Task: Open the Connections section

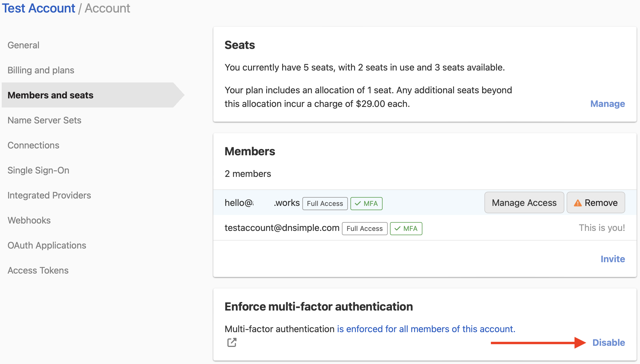Action: [x=33, y=145]
